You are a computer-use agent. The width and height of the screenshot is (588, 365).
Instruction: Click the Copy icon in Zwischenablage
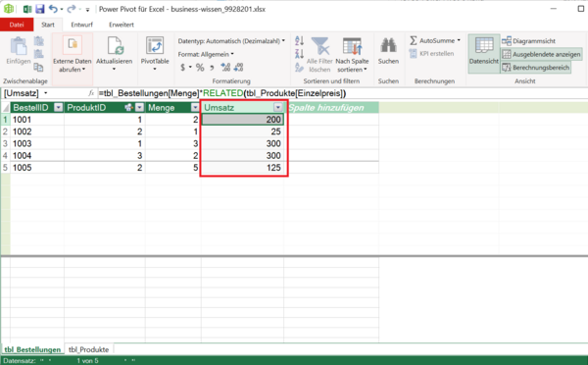38,68
